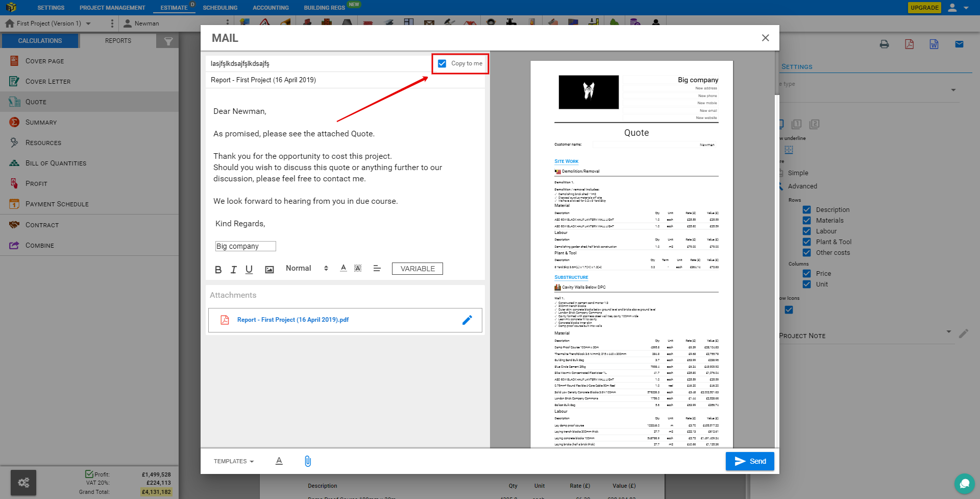
Task: Open the project three-dot options menu
Action: tap(112, 23)
